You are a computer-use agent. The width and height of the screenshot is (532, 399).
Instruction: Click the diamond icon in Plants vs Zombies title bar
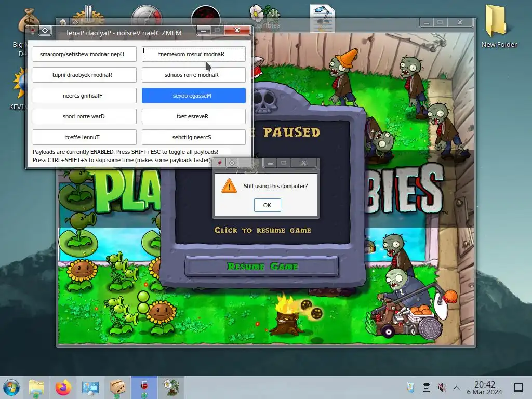[75, 22]
